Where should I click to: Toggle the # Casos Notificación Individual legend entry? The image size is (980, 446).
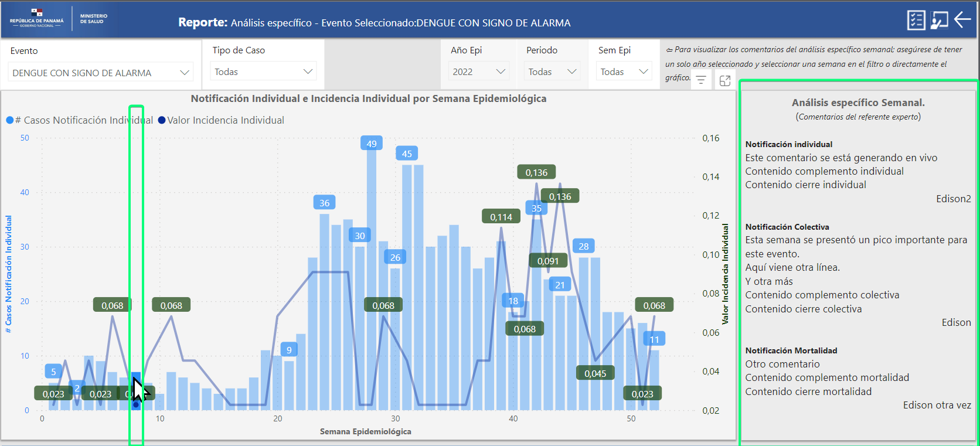[79, 120]
